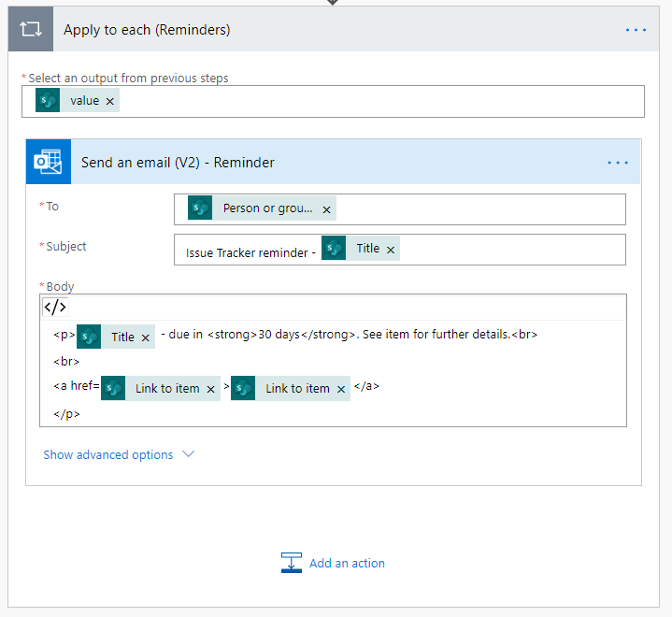Click the SharePoint icon on value token
This screenshot has height=617, width=672.
(x=48, y=101)
